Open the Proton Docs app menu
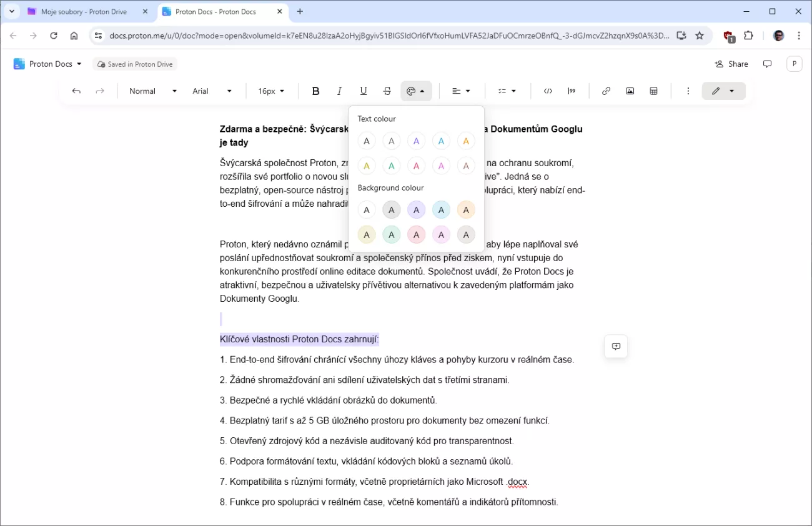The width and height of the screenshot is (812, 526). (x=47, y=64)
